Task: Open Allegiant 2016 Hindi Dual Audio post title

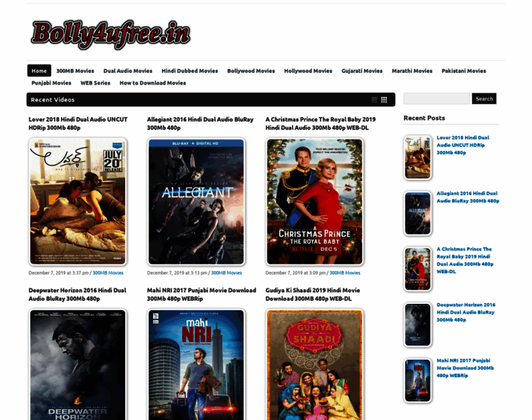Action: [x=200, y=123]
